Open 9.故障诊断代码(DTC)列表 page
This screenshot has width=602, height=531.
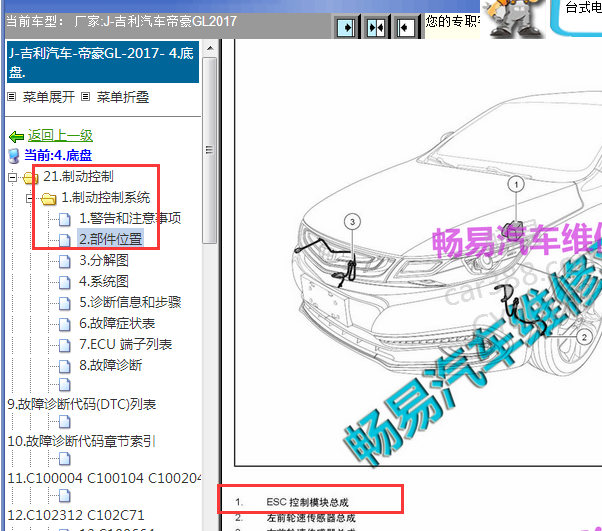point(82,404)
